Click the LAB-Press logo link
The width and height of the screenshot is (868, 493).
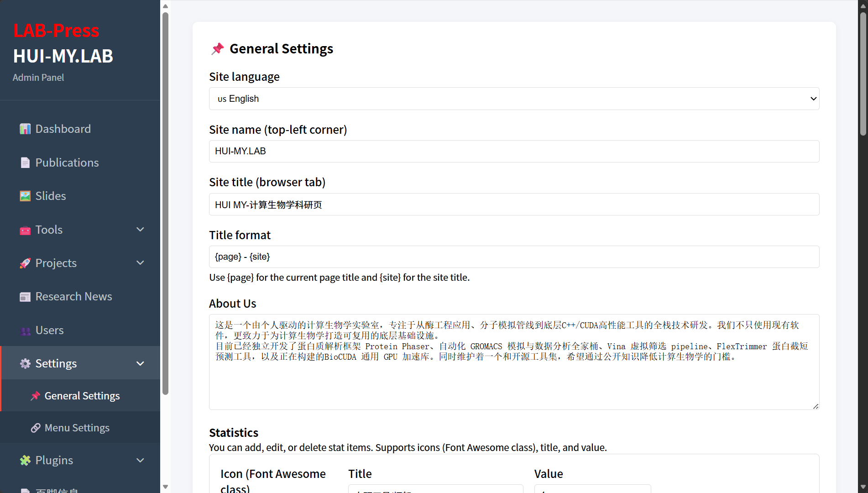tap(56, 31)
